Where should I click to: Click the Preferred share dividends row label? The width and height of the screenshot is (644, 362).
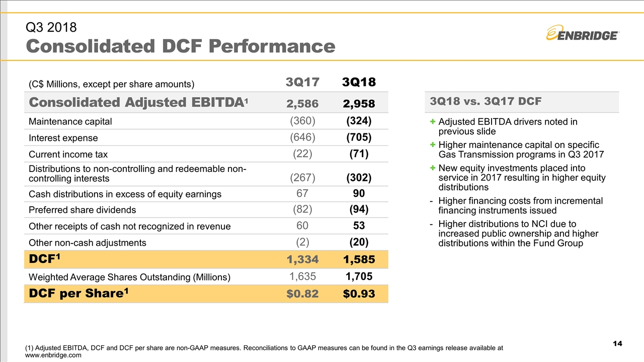click(82, 210)
